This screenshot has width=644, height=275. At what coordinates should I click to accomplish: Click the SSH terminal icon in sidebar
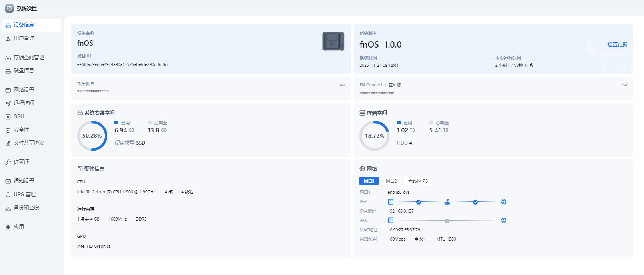(x=8, y=117)
